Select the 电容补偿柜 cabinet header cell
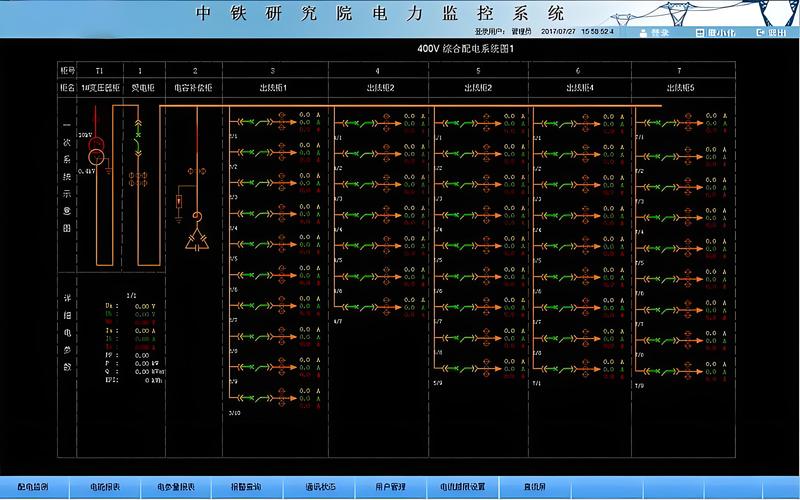Image resolution: width=800 pixels, height=500 pixels. tap(194, 88)
